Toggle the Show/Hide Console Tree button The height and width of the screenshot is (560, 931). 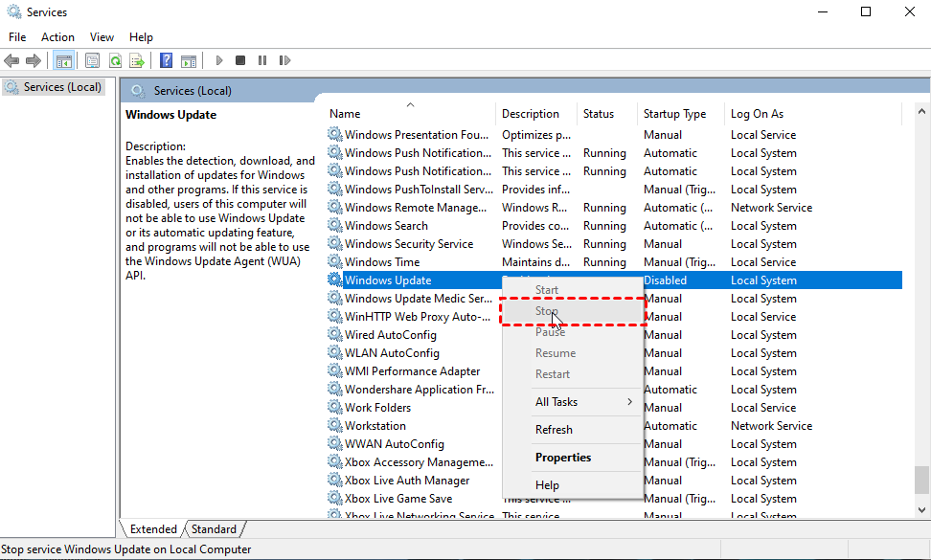click(x=63, y=60)
